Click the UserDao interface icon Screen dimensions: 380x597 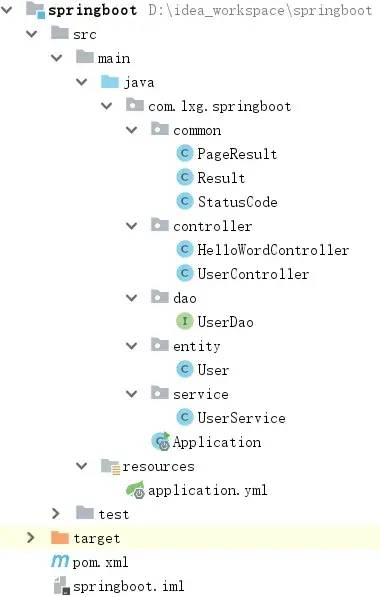coord(185,321)
